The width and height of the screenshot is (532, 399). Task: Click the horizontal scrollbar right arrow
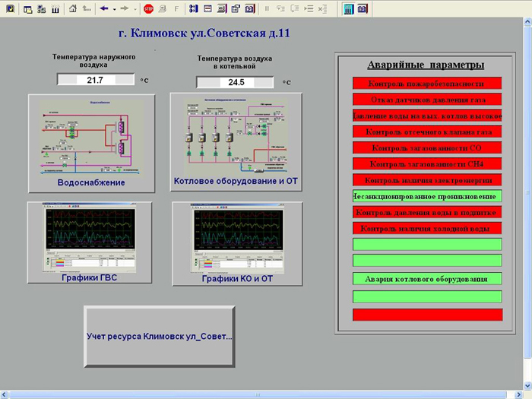[519, 394]
